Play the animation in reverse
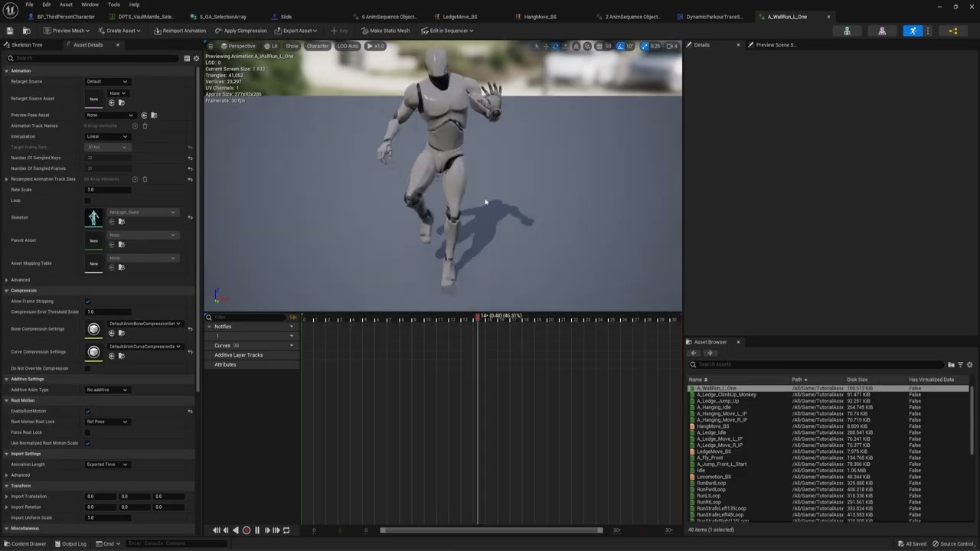 (236, 530)
